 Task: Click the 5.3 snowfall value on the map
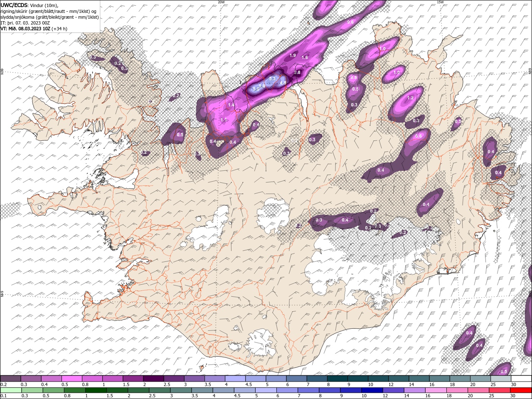[x=273, y=78]
